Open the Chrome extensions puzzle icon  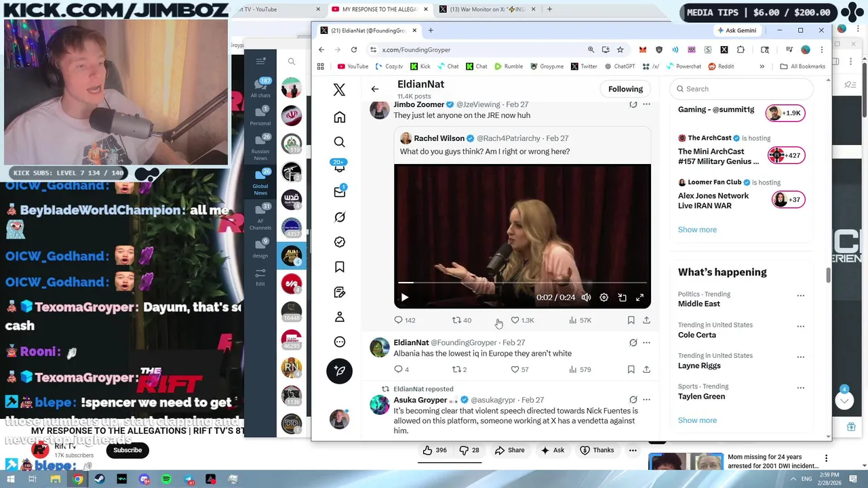click(741, 49)
